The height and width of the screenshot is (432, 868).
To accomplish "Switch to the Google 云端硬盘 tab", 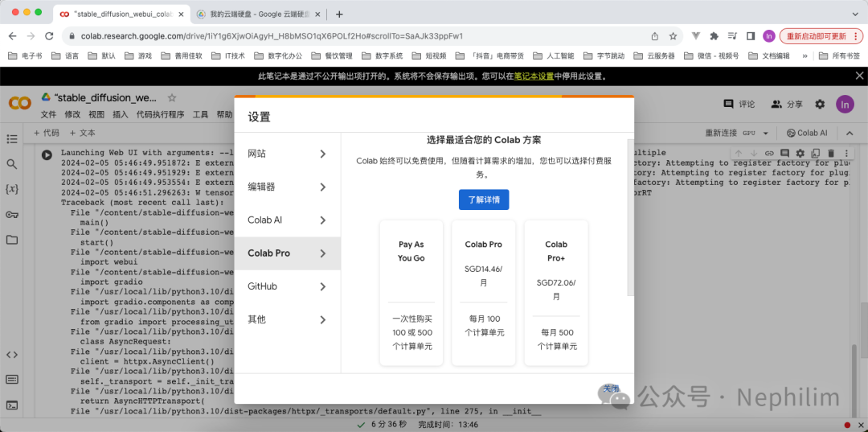I will [257, 14].
